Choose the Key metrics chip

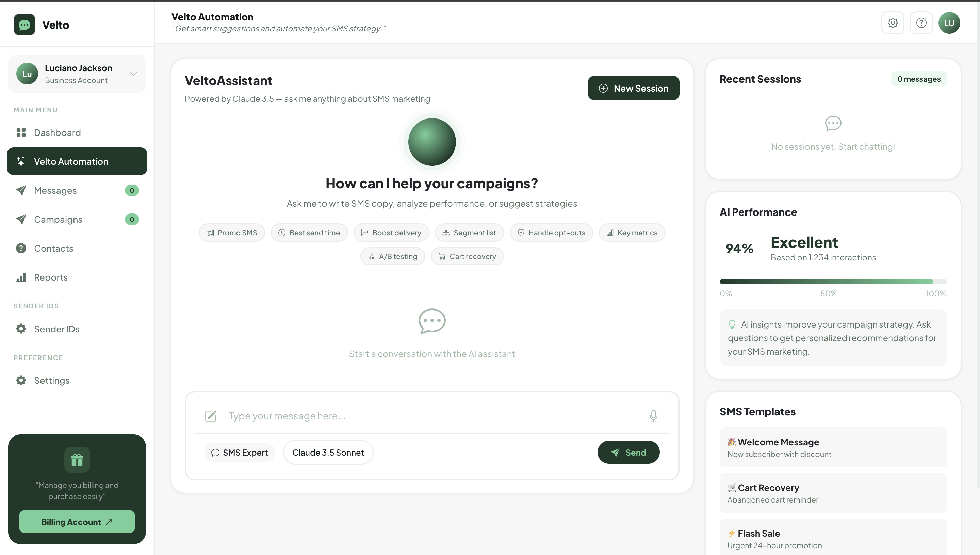(632, 233)
